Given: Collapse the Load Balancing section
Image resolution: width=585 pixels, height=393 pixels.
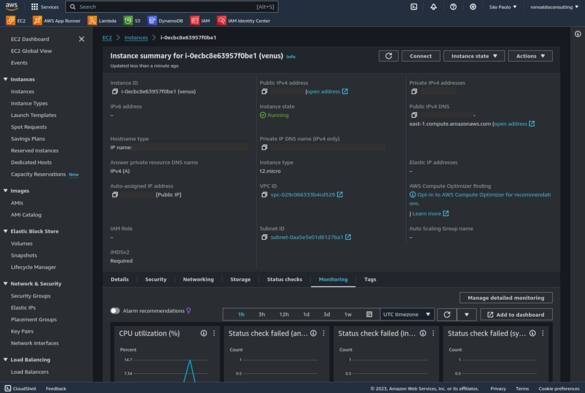Looking at the screenshot, I should 6,359.
